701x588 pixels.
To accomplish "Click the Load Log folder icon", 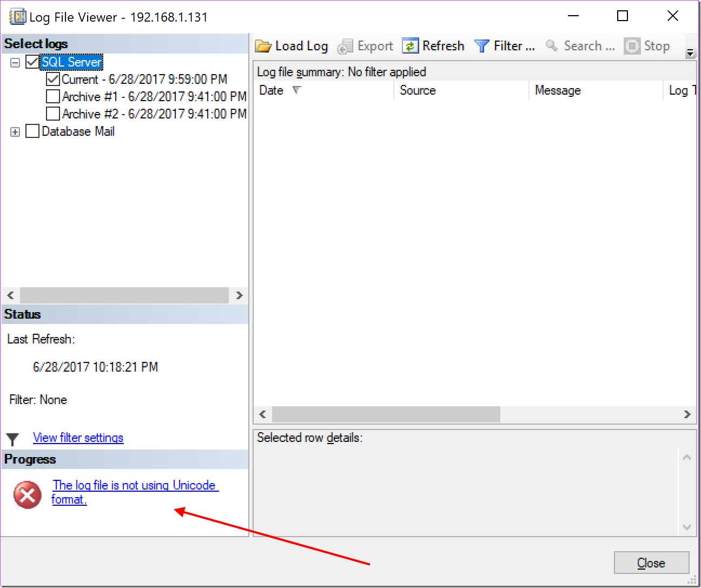I will [x=263, y=46].
